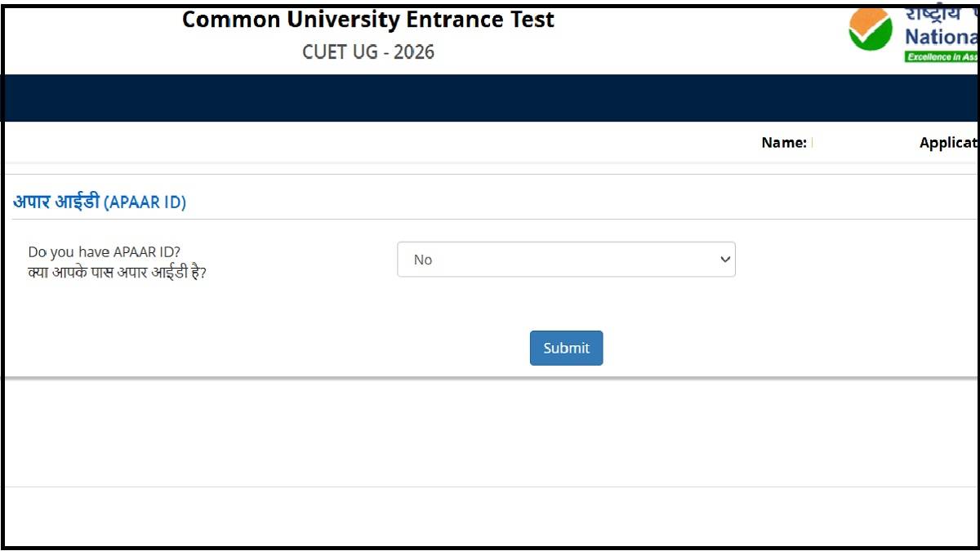Select the dark navigation bar
980x551 pixels.
[x=490, y=98]
